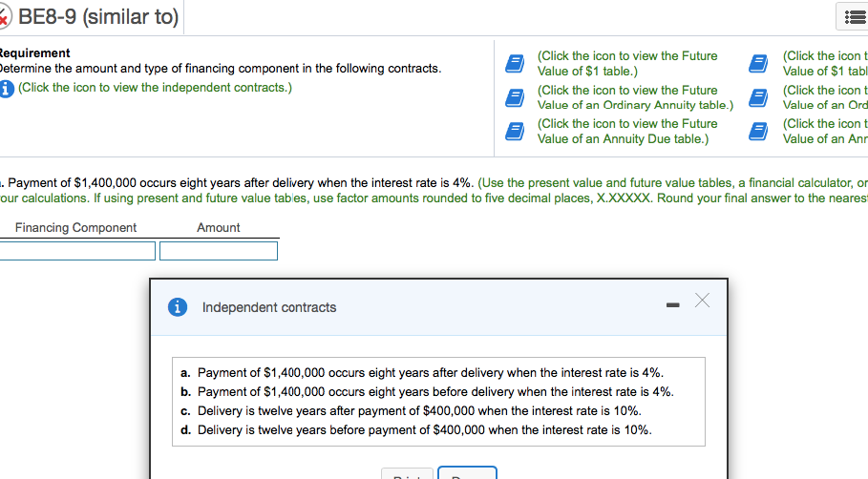The width and height of the screenshot is (868, 479).
Task: Close the Independent contracts dialog
Action: [703, 302]
